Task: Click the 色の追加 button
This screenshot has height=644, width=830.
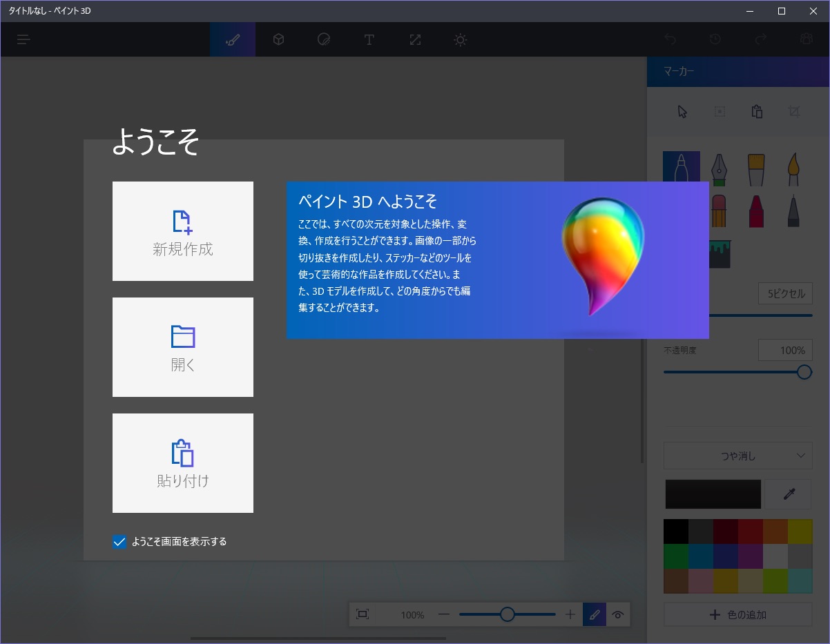Action: pyautogui.click(x=737, y=614)
